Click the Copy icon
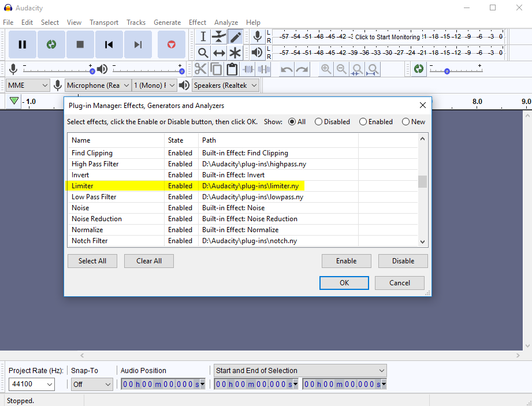Screen dimensions: 532x406 pyautogui.click(x=216, y=69)
